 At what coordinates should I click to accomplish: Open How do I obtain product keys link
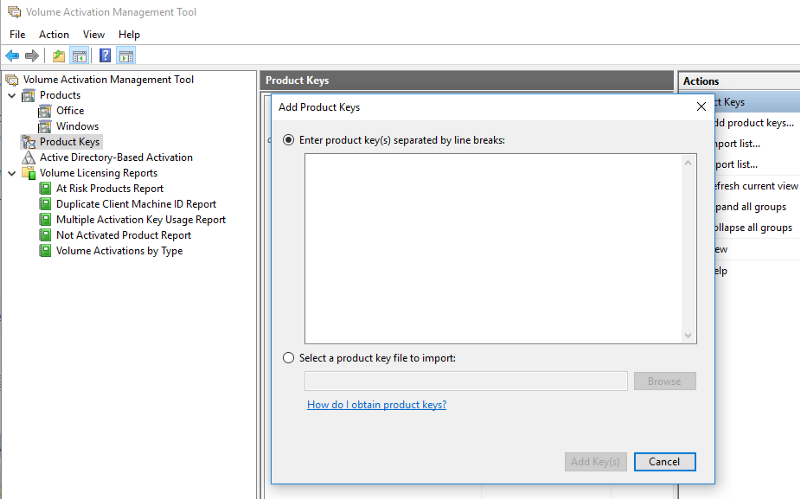377,405
